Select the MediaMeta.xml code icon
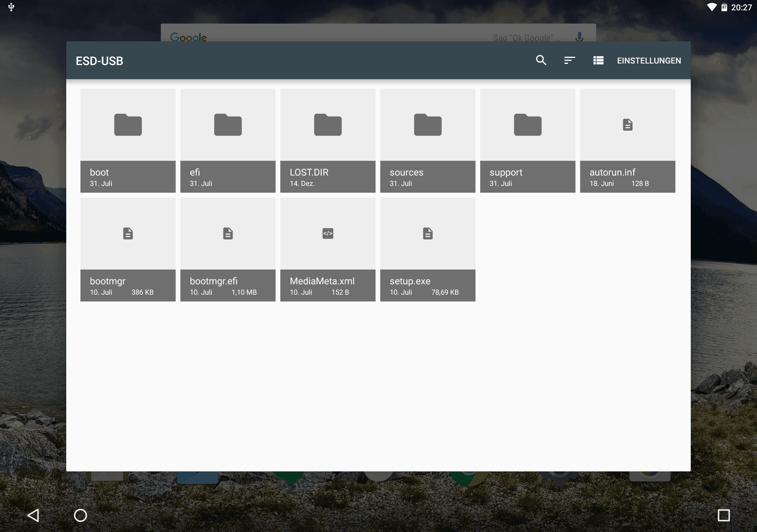Viewport: 757px width, 532px height. [x=328, y=233]
